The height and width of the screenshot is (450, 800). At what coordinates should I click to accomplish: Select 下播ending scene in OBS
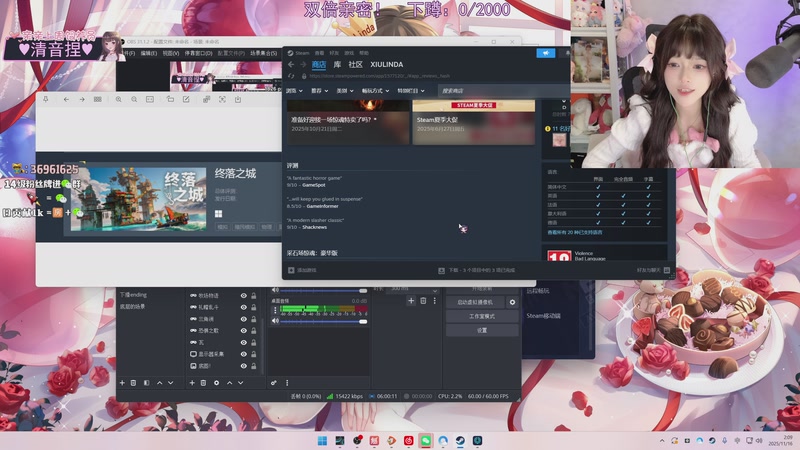[133, 295]
